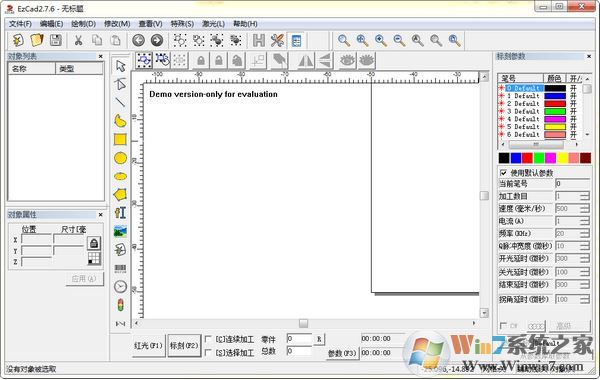The height and width of the screenshot is (380, 600).
Task: Click the Save floppy disk icon
Action: (x=55, y=40)
